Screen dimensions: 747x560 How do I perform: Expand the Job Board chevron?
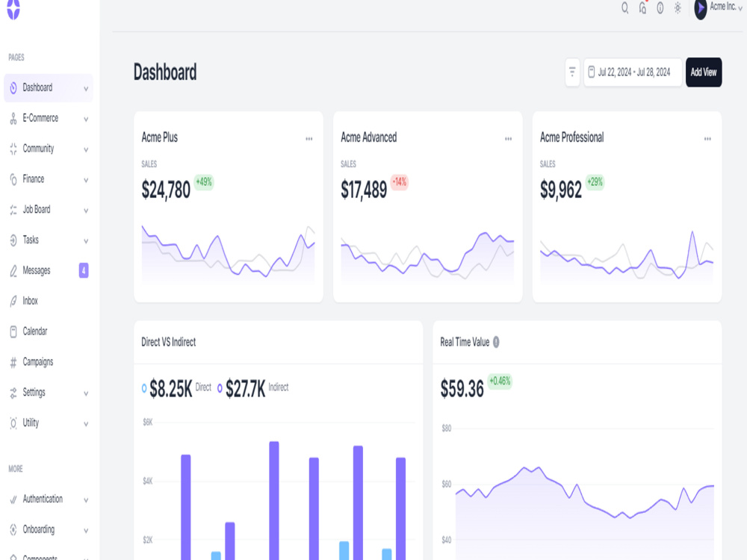point(86,211)
